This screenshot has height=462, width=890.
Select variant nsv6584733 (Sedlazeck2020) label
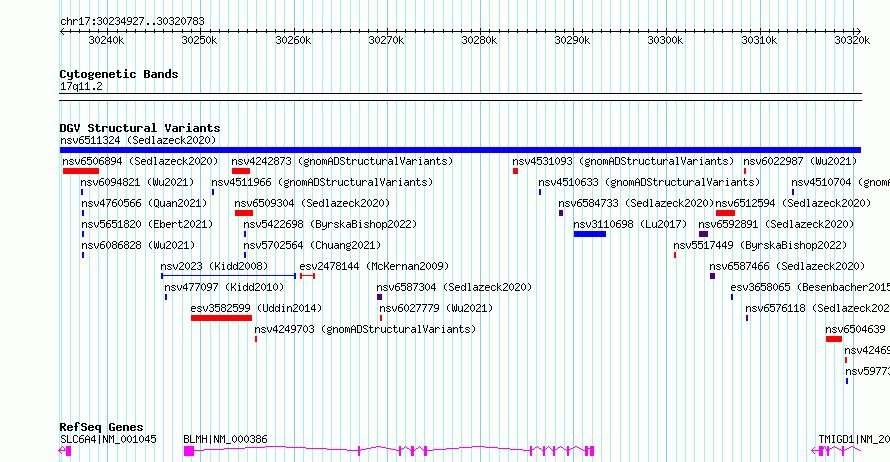(636, 203)
